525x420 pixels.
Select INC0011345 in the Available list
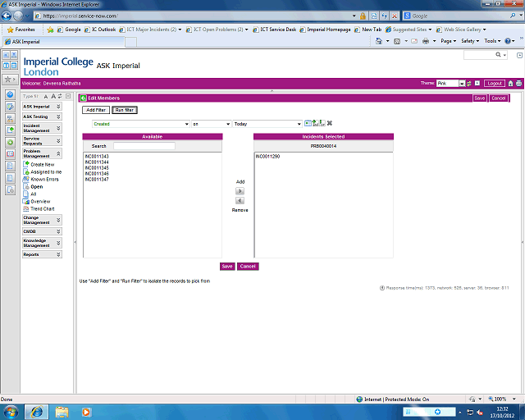[x=97, y=167]
